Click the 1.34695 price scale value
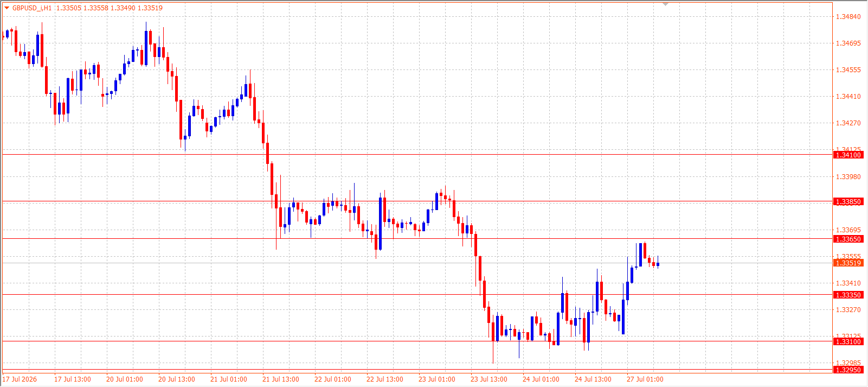Viewport: 868px width, 387px height. tap(848, 43)
